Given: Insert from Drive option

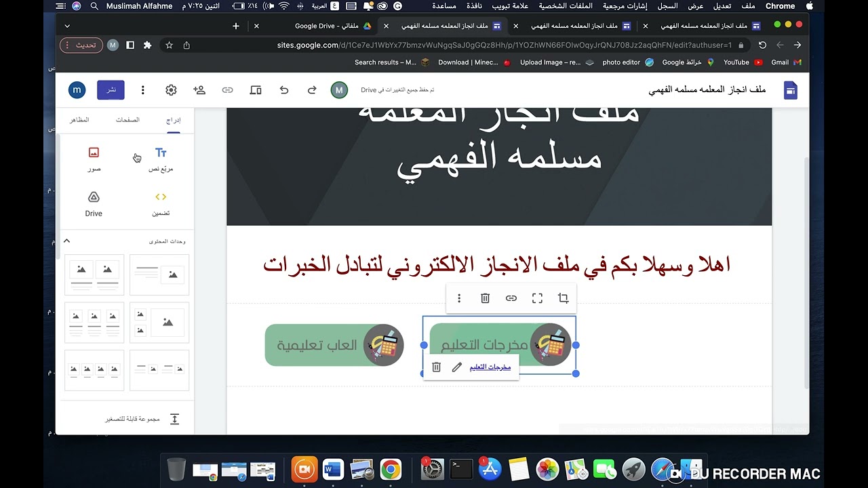Looking at the screenshot, I should tap(94, 203).
